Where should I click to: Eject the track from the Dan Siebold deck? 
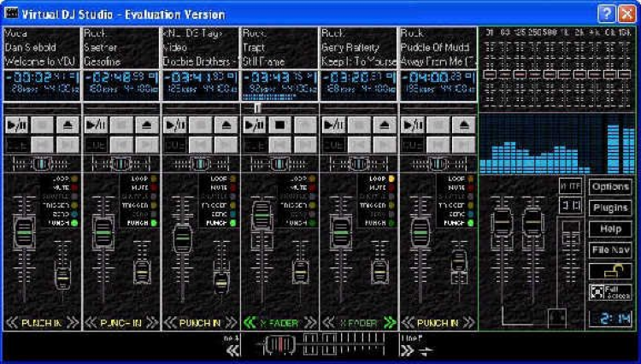click(68, 125)
